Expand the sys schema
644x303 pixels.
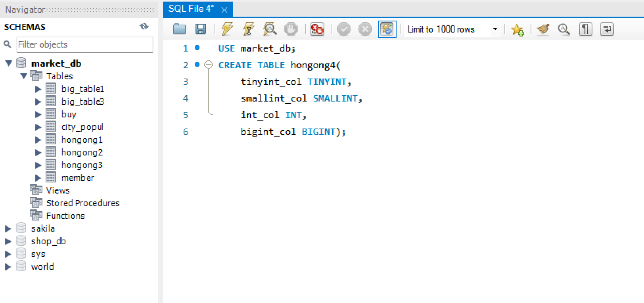pyautogui.click(x=8, y=254)
